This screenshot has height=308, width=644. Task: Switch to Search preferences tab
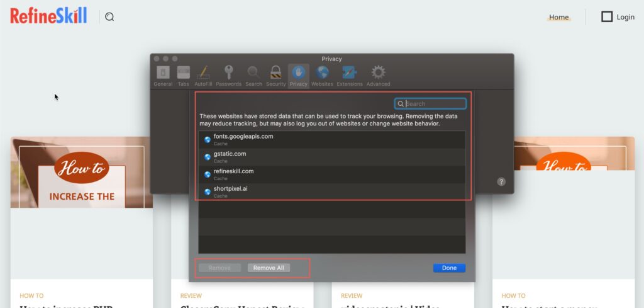point(253,76)
